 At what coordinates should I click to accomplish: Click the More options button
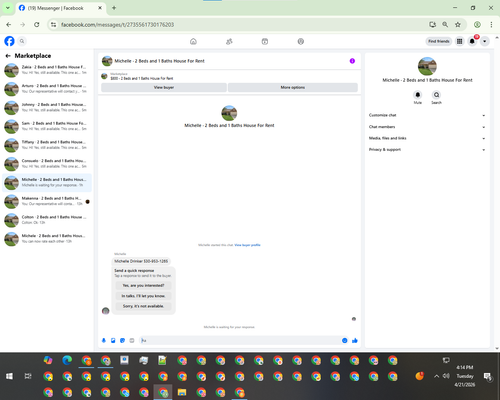pyautogui.click(x=293, y=87)
